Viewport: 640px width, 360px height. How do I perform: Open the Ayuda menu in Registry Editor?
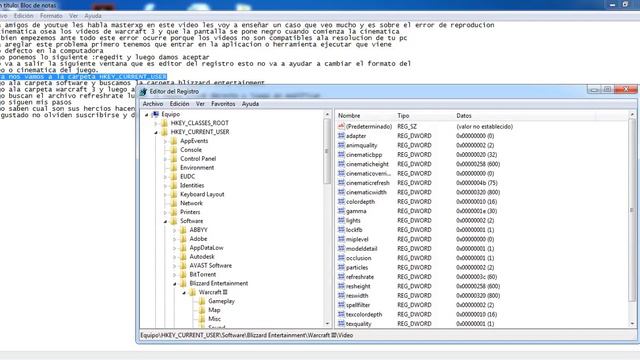(x=250, y=104)
